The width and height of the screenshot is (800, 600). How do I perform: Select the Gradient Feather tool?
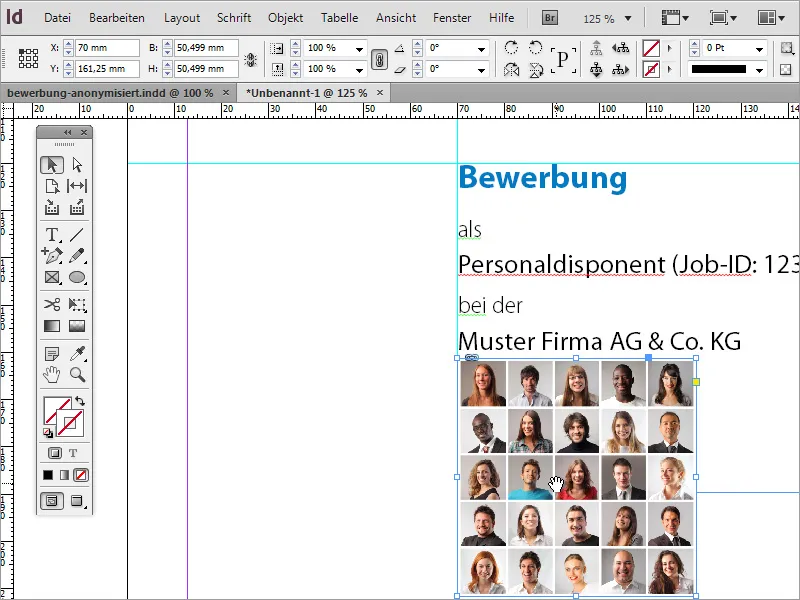click(77, 326)
